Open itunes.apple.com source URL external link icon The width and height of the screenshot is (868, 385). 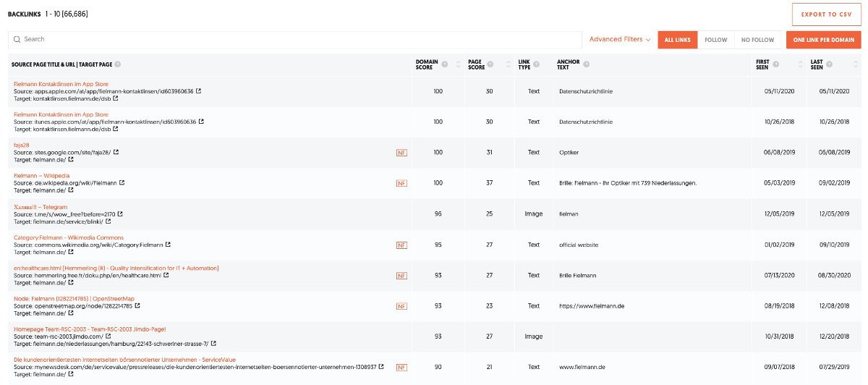coord(200,122)
